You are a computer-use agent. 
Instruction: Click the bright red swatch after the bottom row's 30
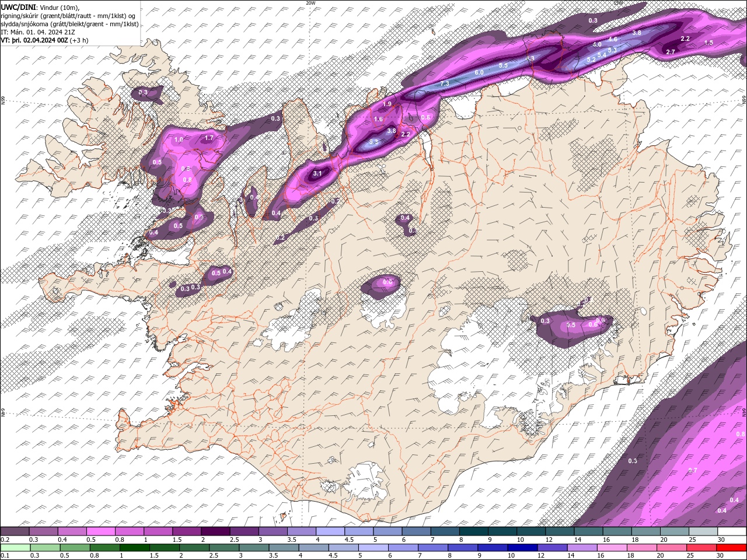[x=731, y=548]
